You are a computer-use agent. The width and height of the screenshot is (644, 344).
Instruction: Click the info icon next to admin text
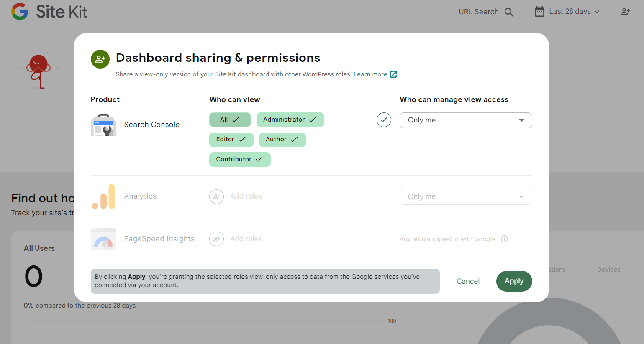[505, 239]
